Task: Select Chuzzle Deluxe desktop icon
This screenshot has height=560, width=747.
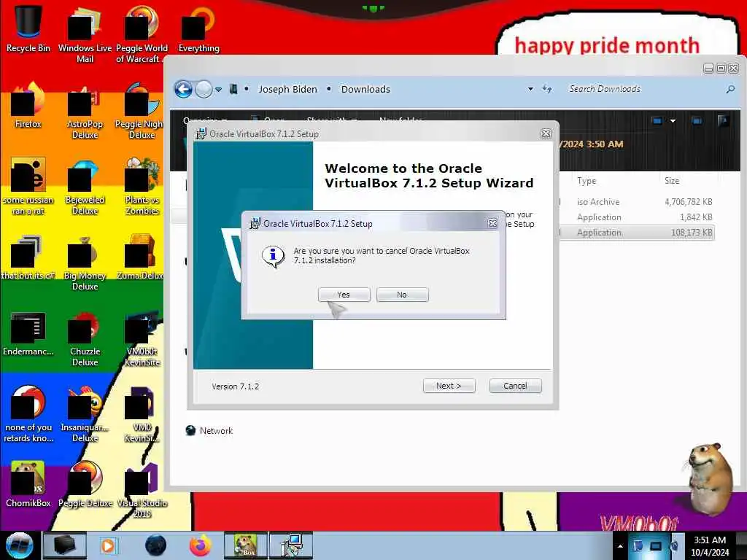Action: tap(85, 338)
